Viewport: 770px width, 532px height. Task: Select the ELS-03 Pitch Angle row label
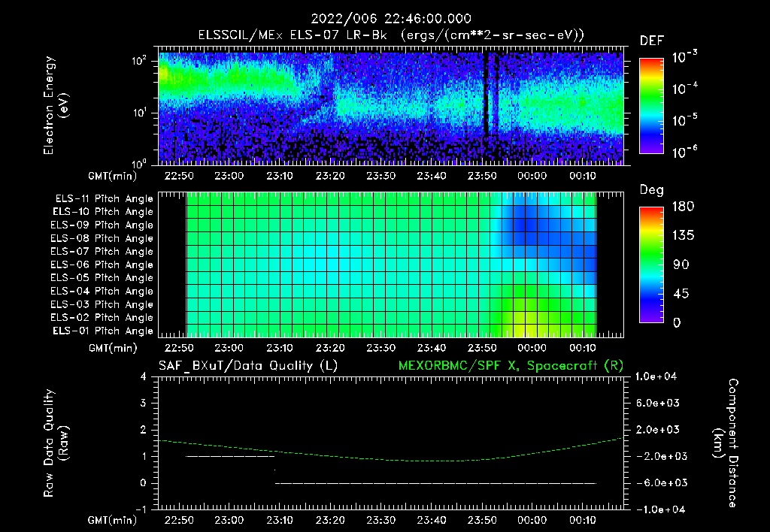(102, 304)
